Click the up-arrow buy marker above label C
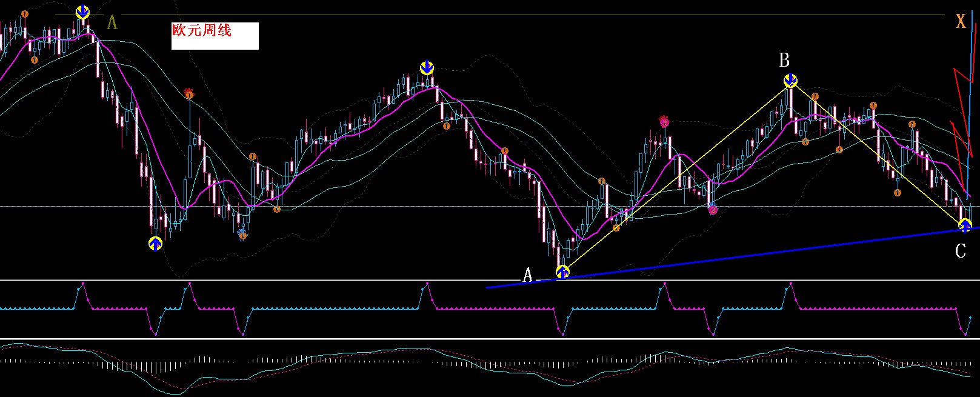The width and height of the screenshot is (980, 397). 965,225
